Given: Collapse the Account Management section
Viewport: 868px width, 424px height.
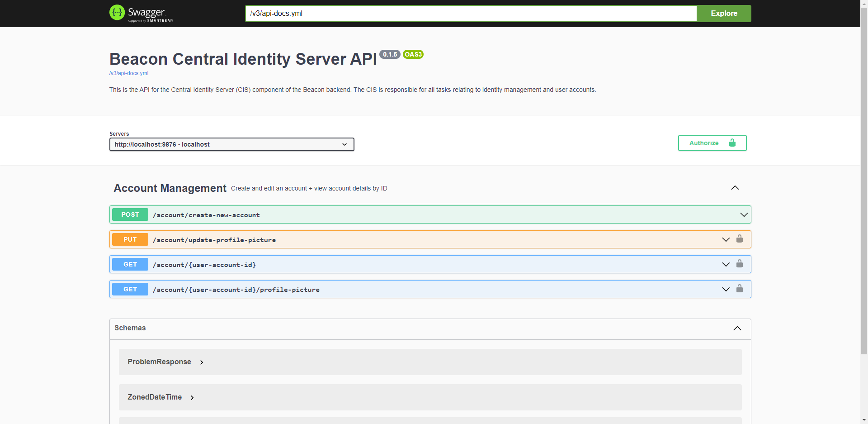Looking at the screenshot, I should (735, 188).
